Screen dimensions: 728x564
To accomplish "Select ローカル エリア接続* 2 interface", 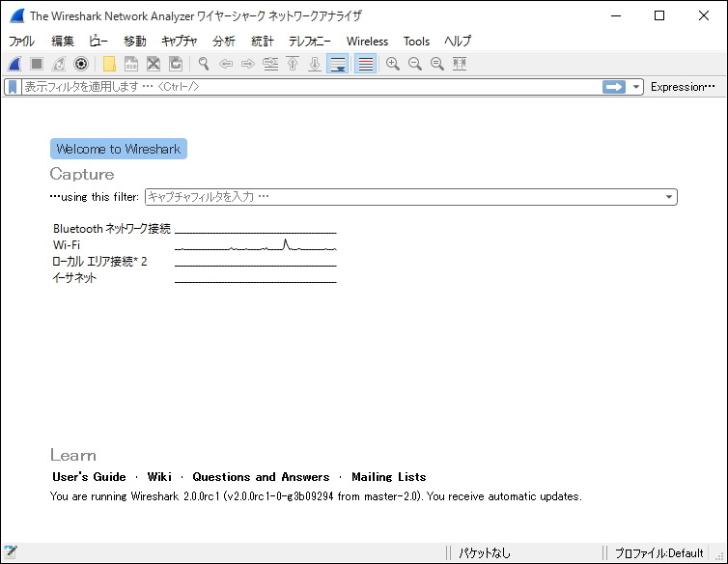I will point(99,262).
